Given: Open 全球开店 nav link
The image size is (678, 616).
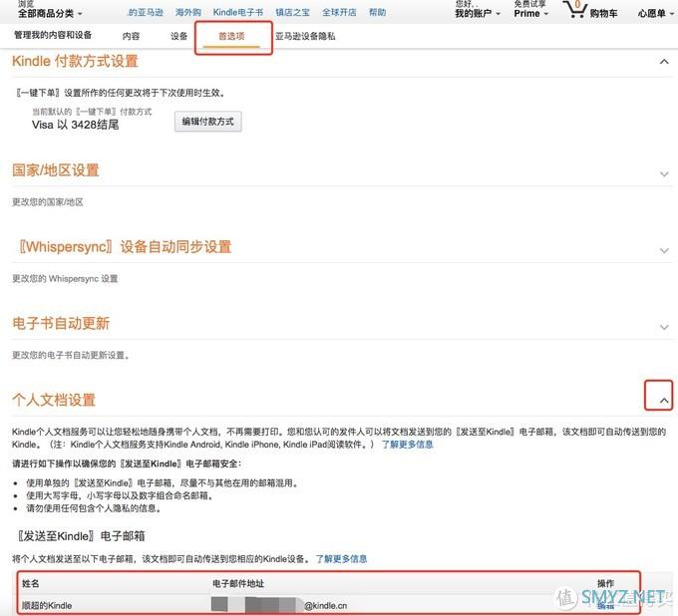Looking at the screenshot, I should (x=339, y=13).
